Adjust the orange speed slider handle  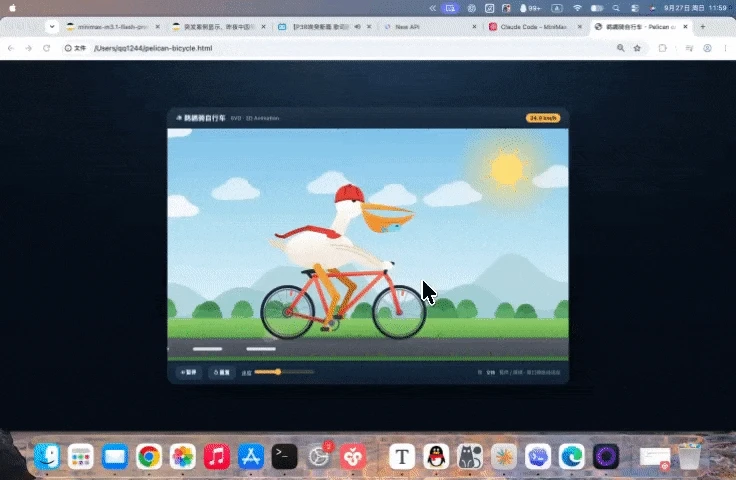(x=278, y=372)
